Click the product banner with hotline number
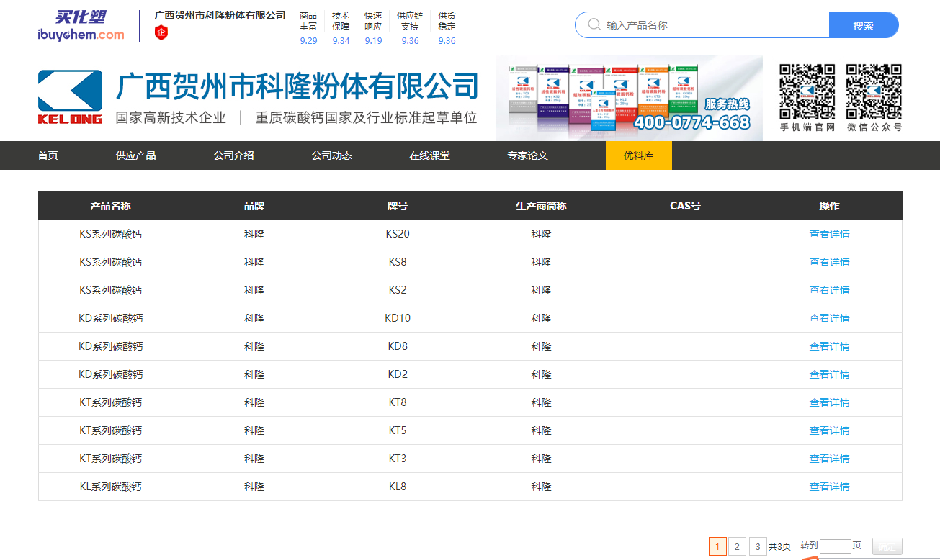940x560 pixels. click(x=629, y=98)
